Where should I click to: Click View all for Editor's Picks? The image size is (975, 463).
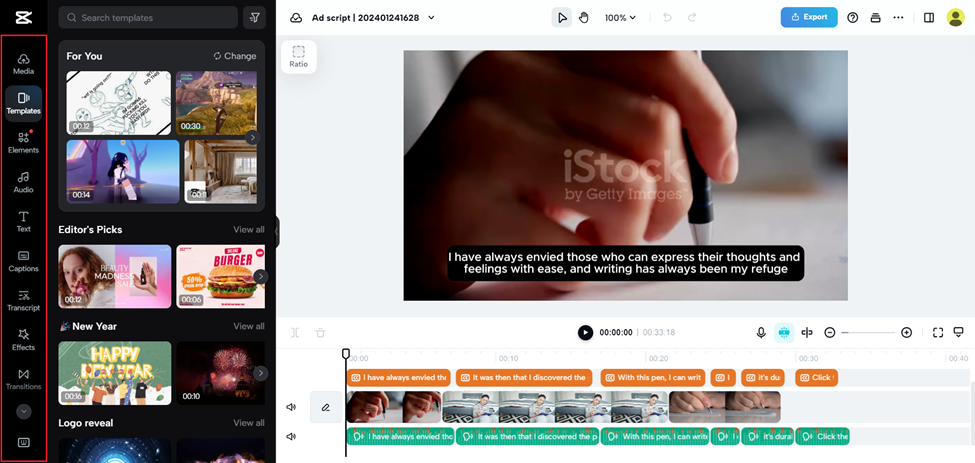coord(249,229)
